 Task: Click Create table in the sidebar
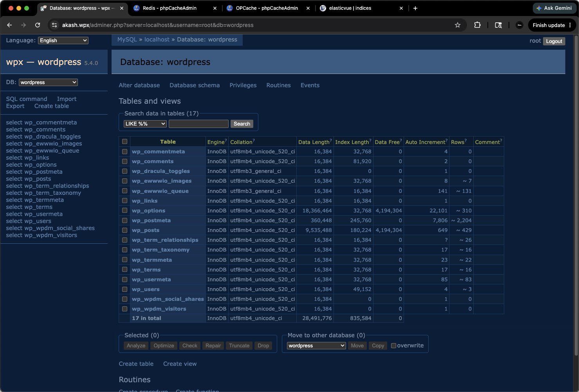click(51, 106)
